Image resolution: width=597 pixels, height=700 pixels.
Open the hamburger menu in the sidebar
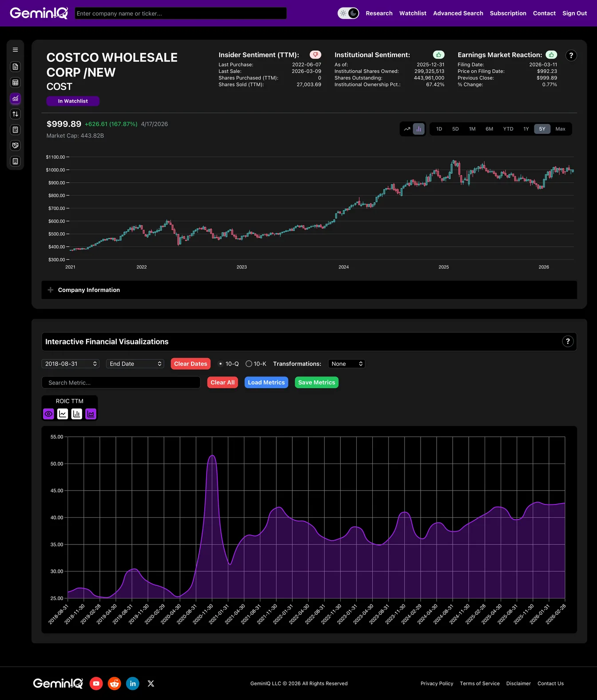pyautogui.click(x=15, y=50)
